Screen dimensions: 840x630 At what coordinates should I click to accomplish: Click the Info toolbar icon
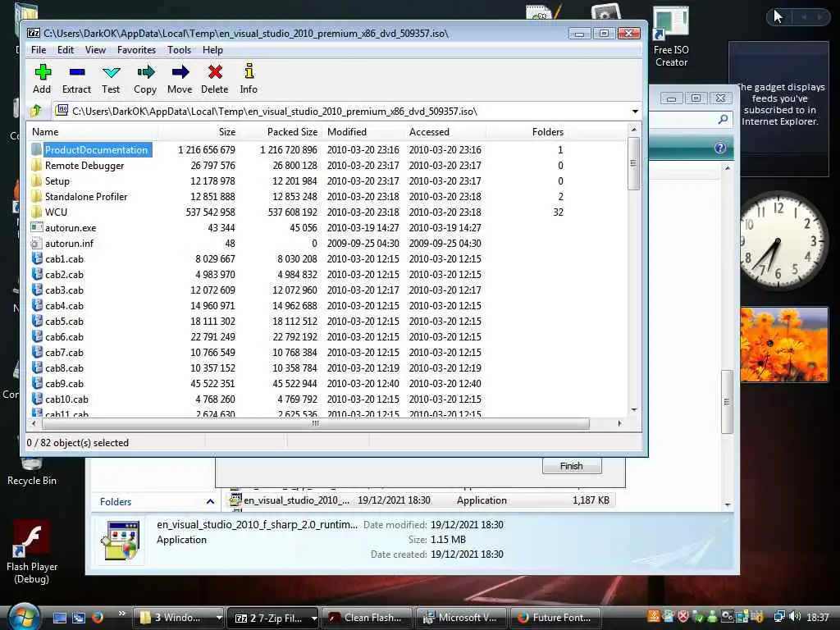(x=249, y=72)
